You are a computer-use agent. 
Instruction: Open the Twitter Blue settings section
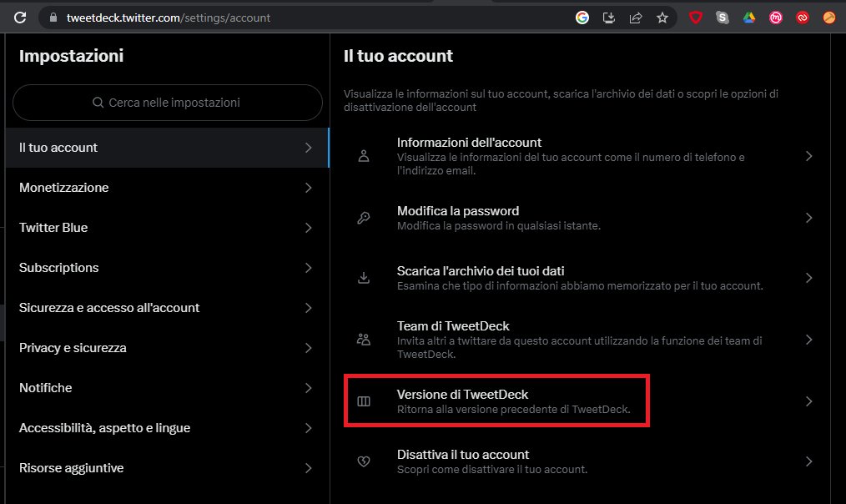click(167, 228)
